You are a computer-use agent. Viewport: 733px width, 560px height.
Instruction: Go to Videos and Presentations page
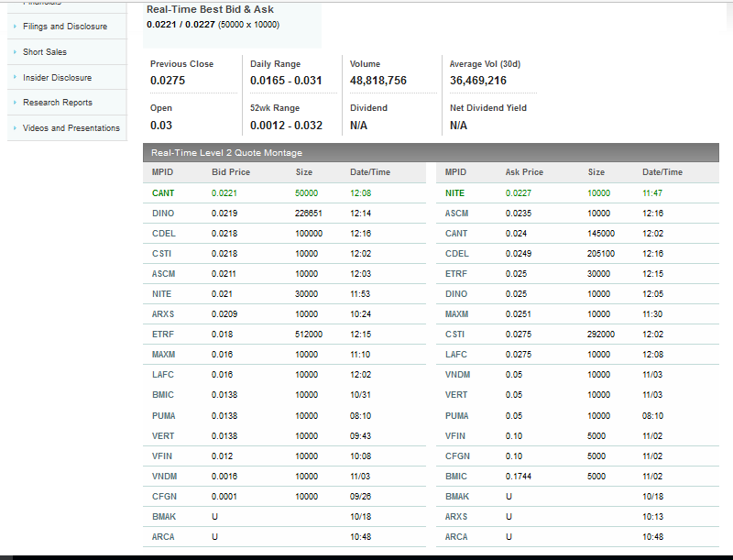(x=71, y=128)
